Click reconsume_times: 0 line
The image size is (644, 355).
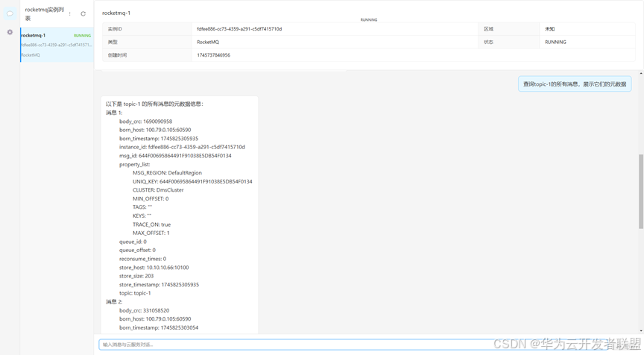(142, 259)
